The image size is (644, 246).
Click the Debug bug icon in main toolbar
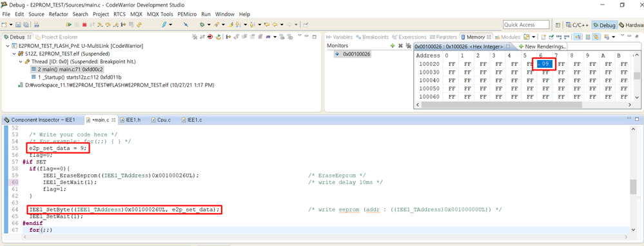click(x=202, y=25)
